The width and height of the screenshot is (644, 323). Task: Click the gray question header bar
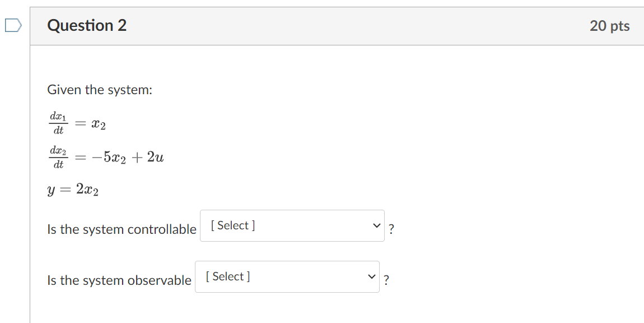coord(337,26)
